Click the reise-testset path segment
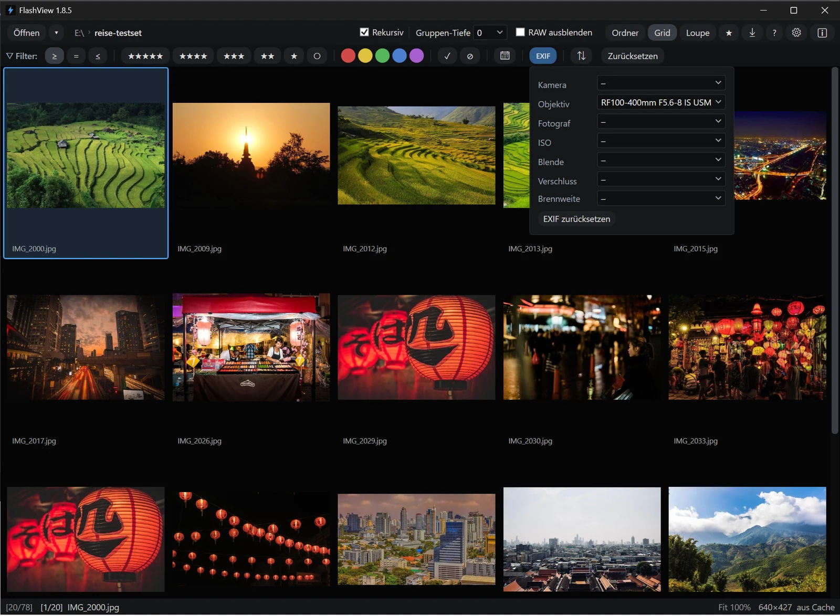Image resolution: width=840 pixels, height=616 pixels. click(118, 33)
